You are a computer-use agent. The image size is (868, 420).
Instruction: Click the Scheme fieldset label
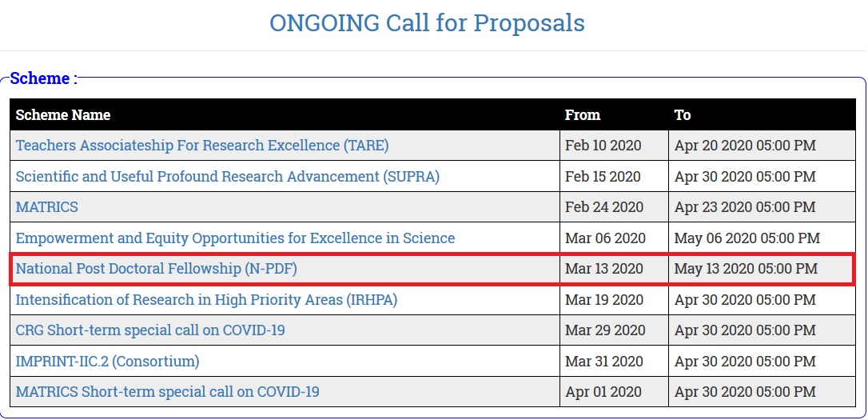coord(43,78)
